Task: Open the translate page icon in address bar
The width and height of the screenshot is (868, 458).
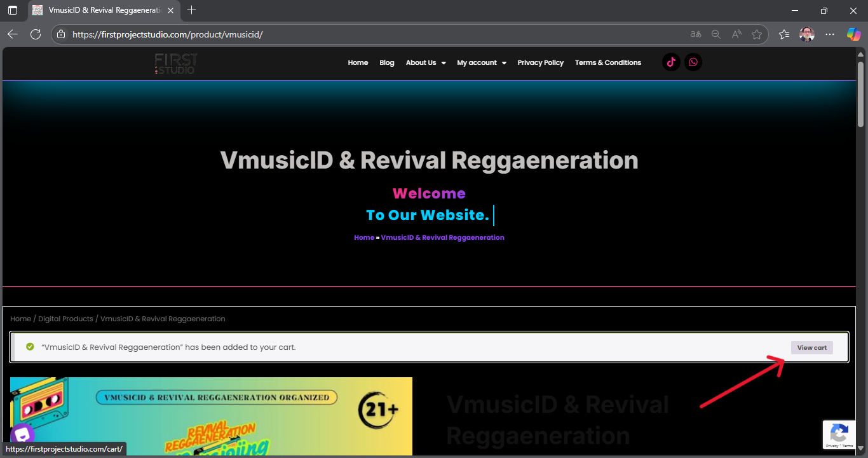Action: point(696,34)
